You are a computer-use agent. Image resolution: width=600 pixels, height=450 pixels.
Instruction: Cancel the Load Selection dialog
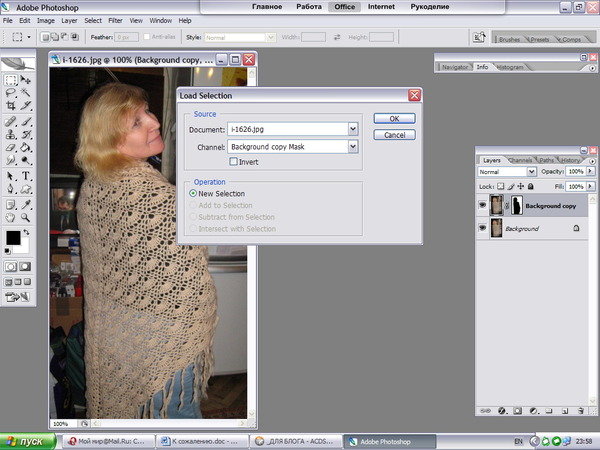tap(395, 135)
